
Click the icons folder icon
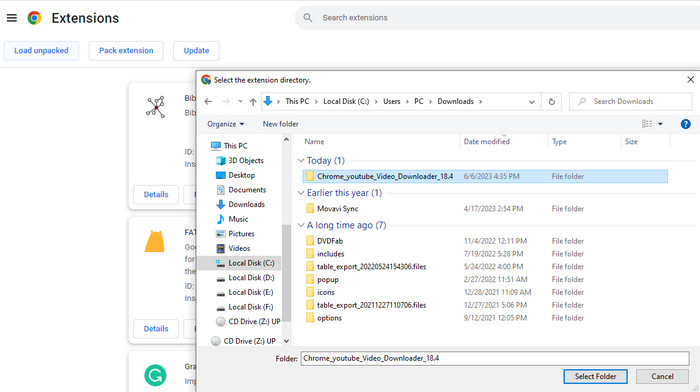(x=310, y=292)
